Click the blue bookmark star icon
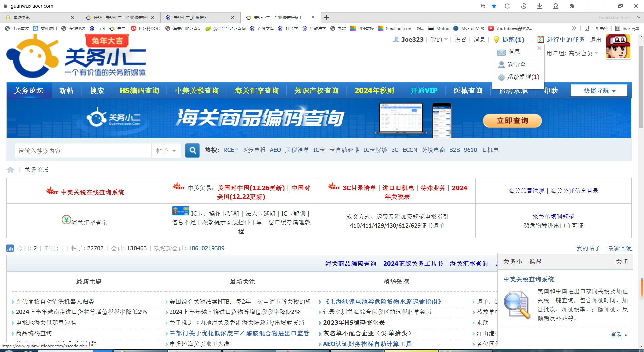 point(494,6)
